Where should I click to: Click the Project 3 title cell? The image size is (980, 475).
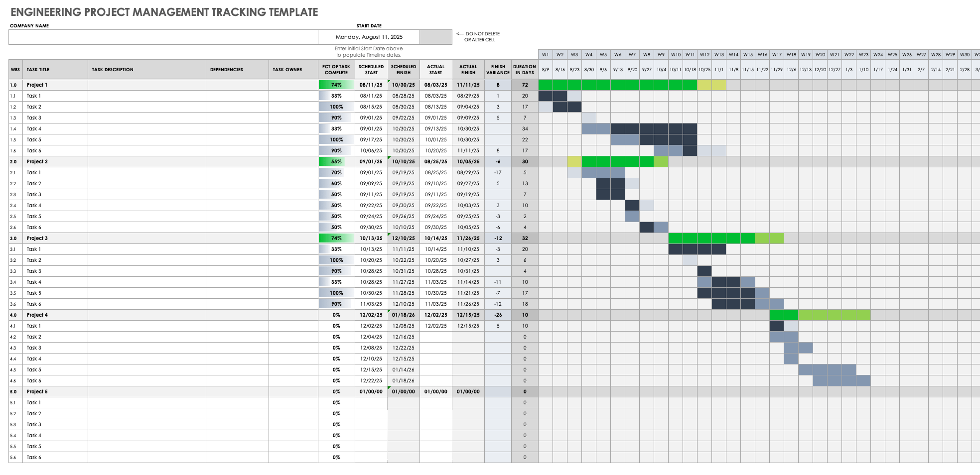coord(55,238)
